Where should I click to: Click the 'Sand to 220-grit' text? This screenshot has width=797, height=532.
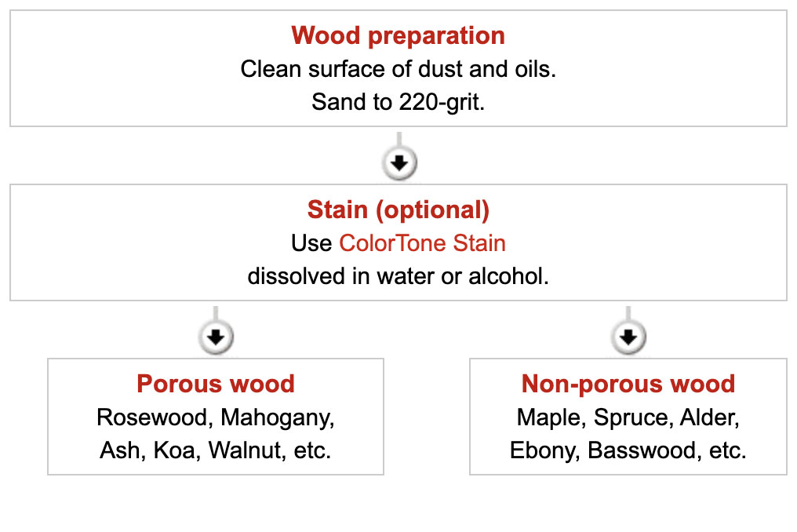click(398, 103)
